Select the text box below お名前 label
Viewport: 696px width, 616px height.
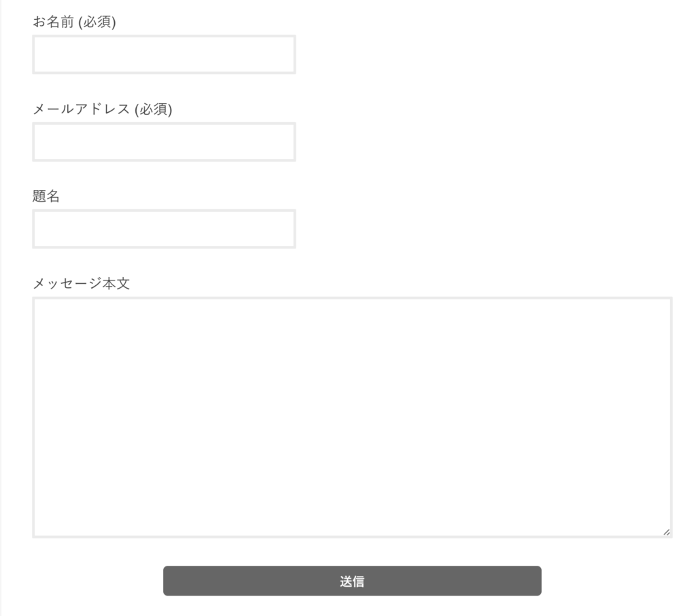[x=164, y=54]
